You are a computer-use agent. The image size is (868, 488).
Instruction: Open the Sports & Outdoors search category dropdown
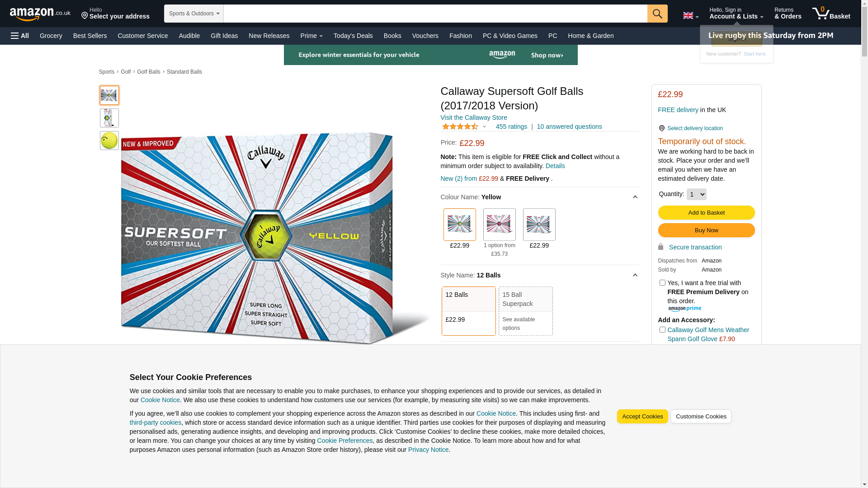[x=194, y=14]
